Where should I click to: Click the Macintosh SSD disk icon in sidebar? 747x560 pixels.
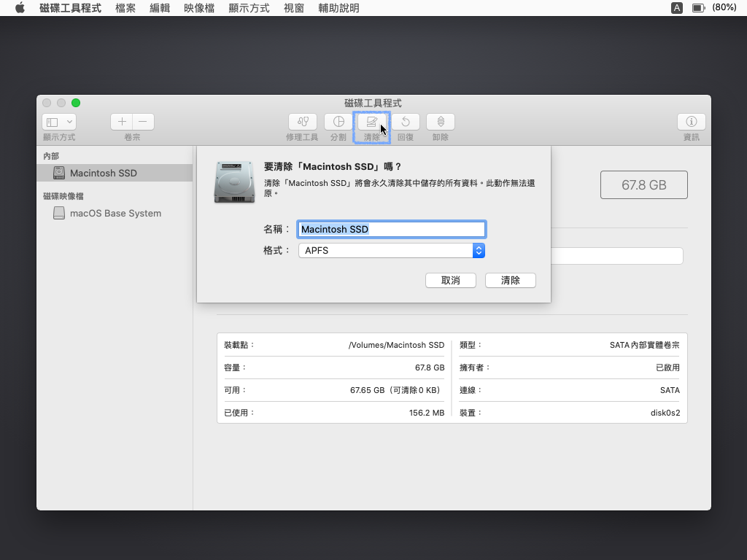point(59,173)
